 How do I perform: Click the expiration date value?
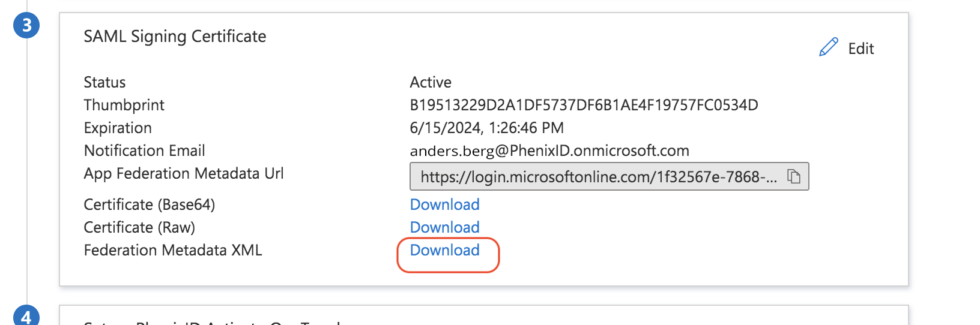486,128
